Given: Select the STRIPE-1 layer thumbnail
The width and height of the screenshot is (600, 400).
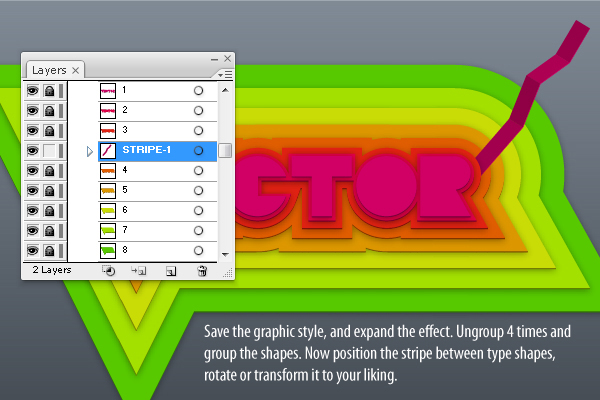Looking at the screenshot, I should 108,151.
